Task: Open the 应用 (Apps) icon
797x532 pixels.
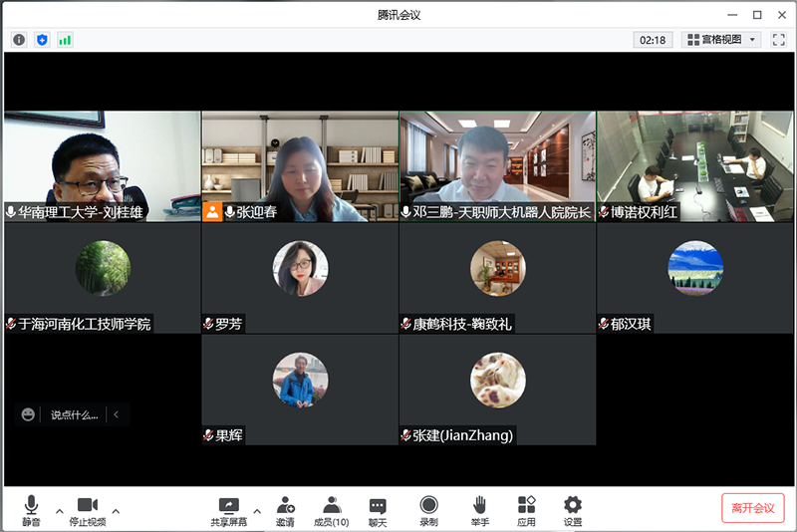Action: click(x=526, y=510)
